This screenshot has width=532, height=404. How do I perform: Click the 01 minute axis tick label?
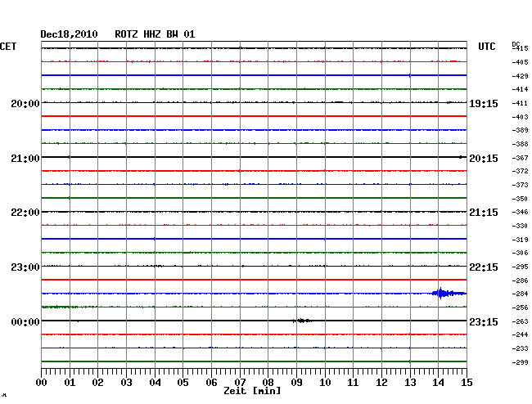[70, 383]
